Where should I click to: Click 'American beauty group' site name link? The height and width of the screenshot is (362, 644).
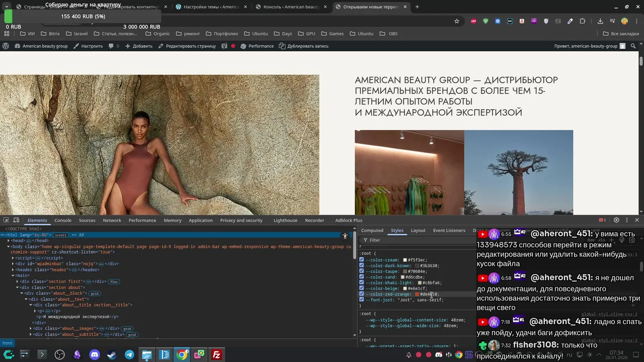click(41, 46)
